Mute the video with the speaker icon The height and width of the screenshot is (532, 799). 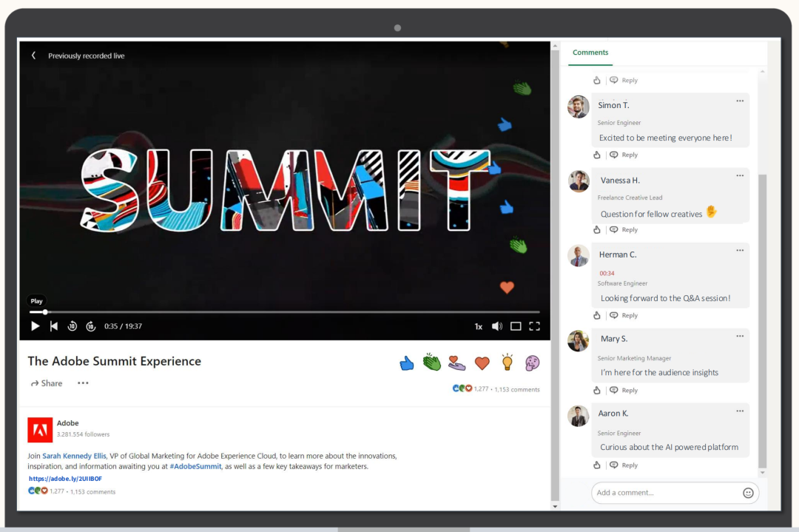point(497,326)
